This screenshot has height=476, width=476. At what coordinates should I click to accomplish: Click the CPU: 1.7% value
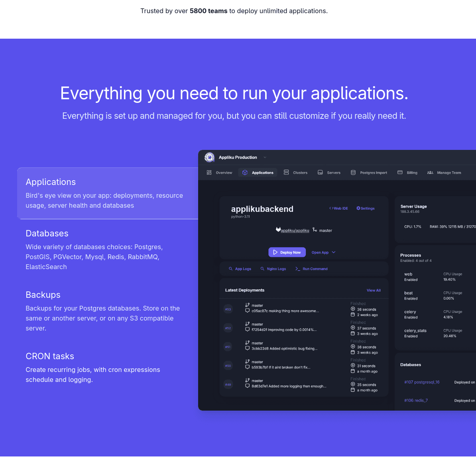413,227
